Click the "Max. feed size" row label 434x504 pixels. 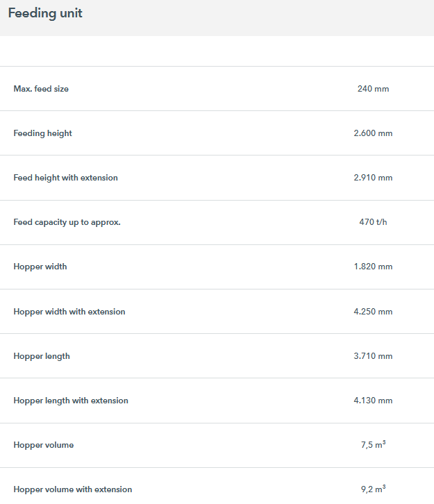[41, 89]
